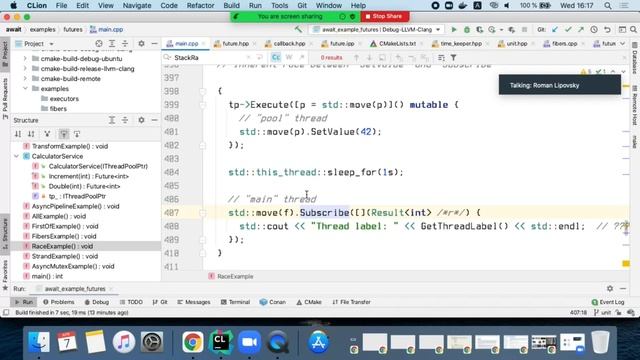Select RaceExample() in Structure
640x360 pixels.
[62, 246]
